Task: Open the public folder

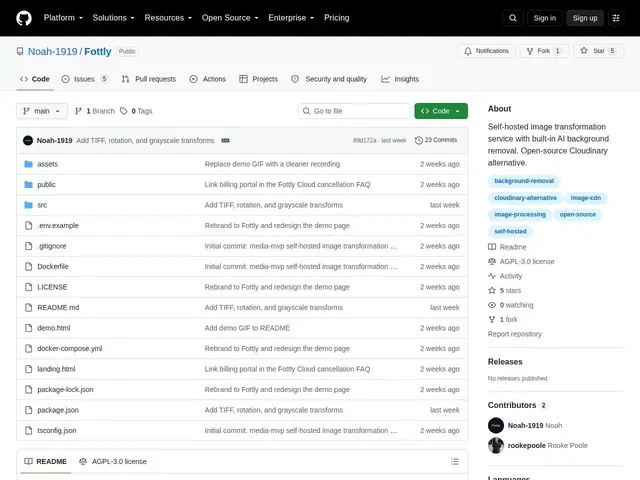Action: pyautogui.click(x=46, y=184)
